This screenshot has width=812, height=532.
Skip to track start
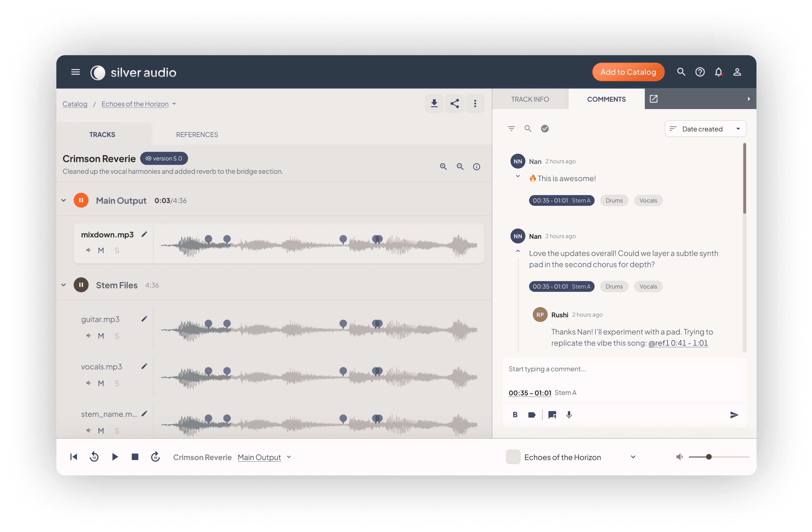coord(74,457)
